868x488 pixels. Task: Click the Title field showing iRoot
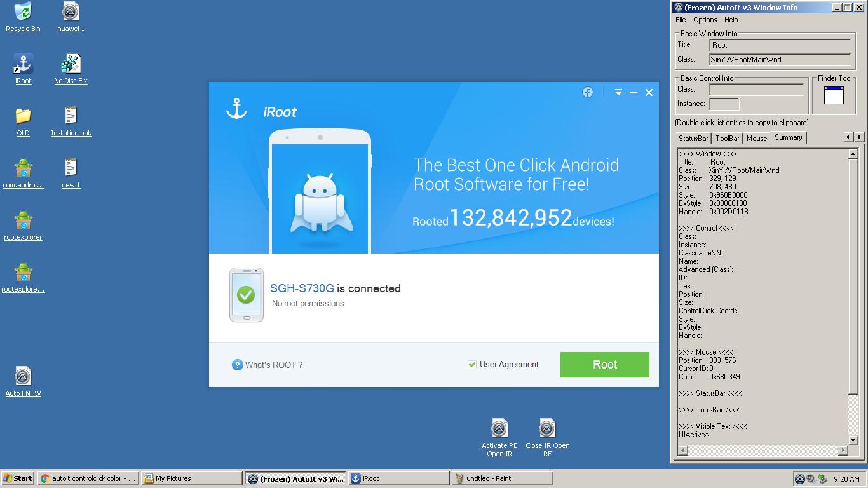(x=780, y=45)
